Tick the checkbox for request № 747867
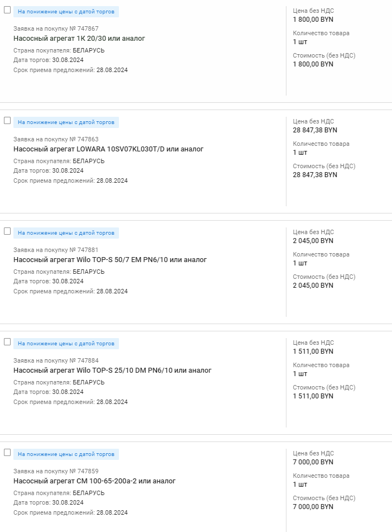 tap(7, 11)
